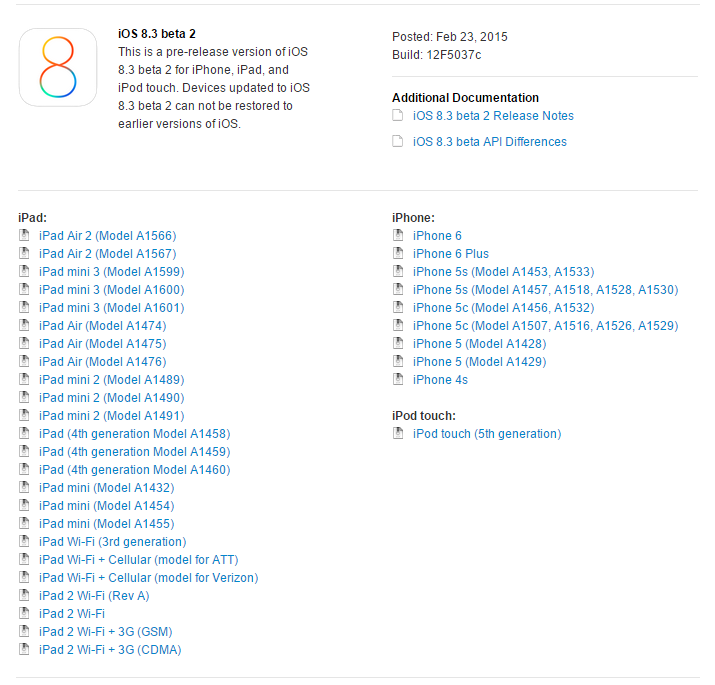Download iPad Air 2 (Model A1566) firmware
The image size is (715, 685).
click(108, 236)
